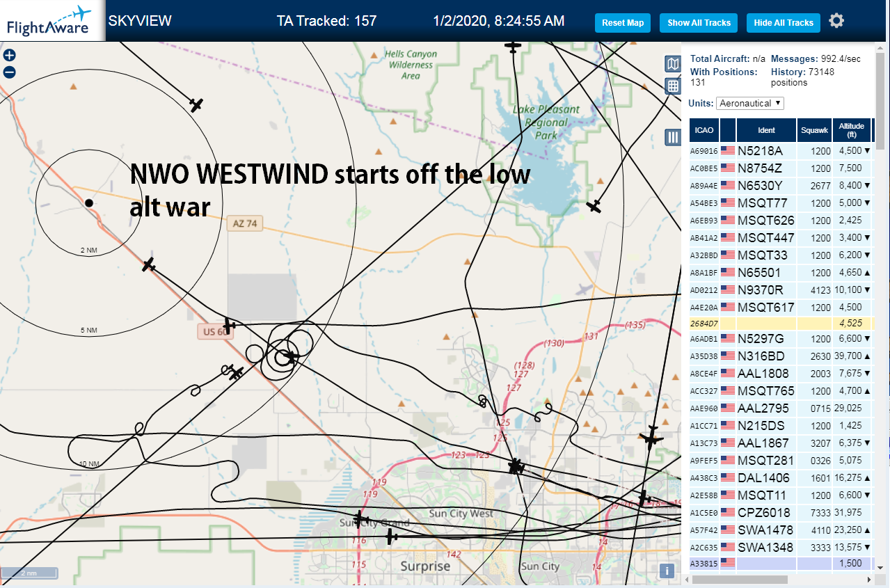Select the MSQT626 aircraft row

[781, 220]
